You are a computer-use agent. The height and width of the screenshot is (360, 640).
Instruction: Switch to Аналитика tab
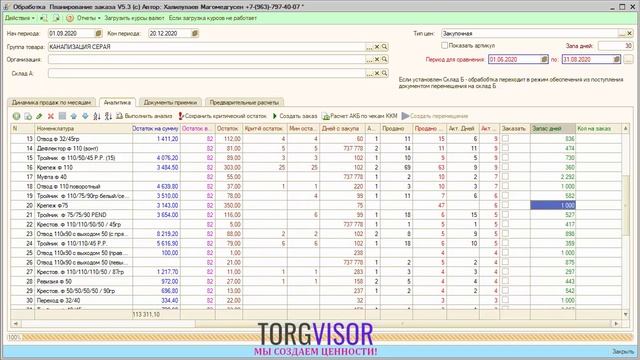point(117,102)
